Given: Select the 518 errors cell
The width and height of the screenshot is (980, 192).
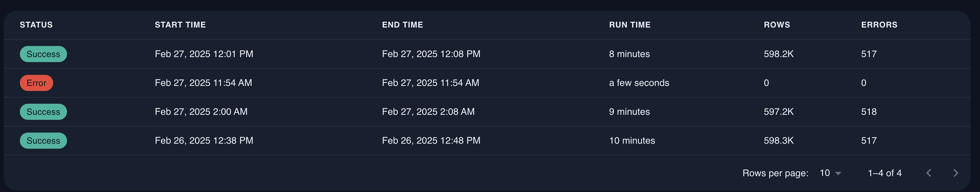Looking at the screenshot, I should click(x=869, y=111).
